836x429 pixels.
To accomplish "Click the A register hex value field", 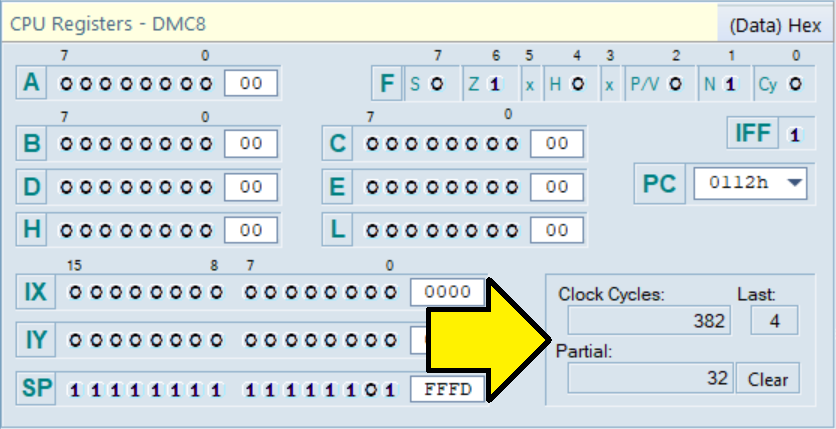I will [251, 84].
